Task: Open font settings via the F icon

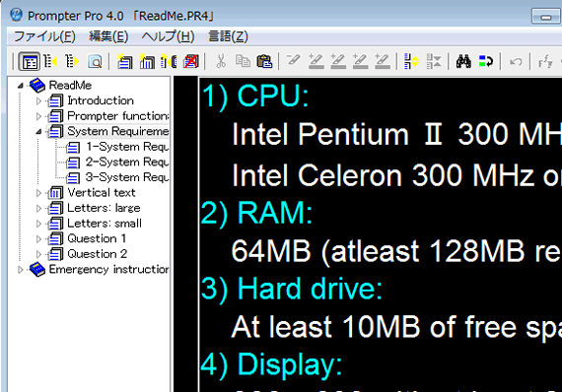Action: 545,62
